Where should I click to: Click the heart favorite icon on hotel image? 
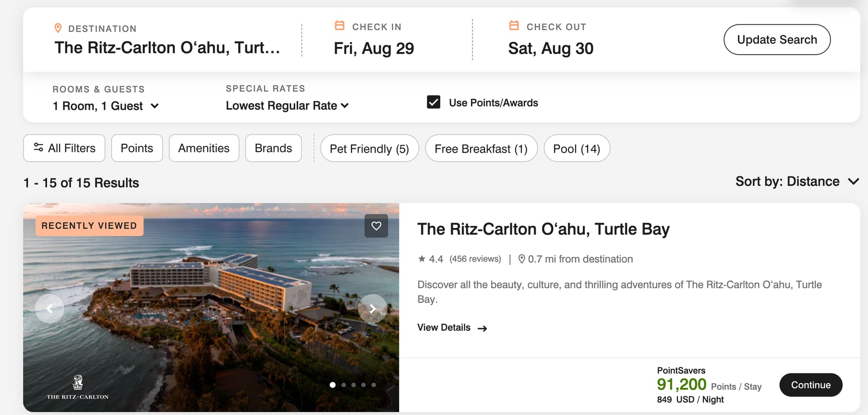(376, 226)
